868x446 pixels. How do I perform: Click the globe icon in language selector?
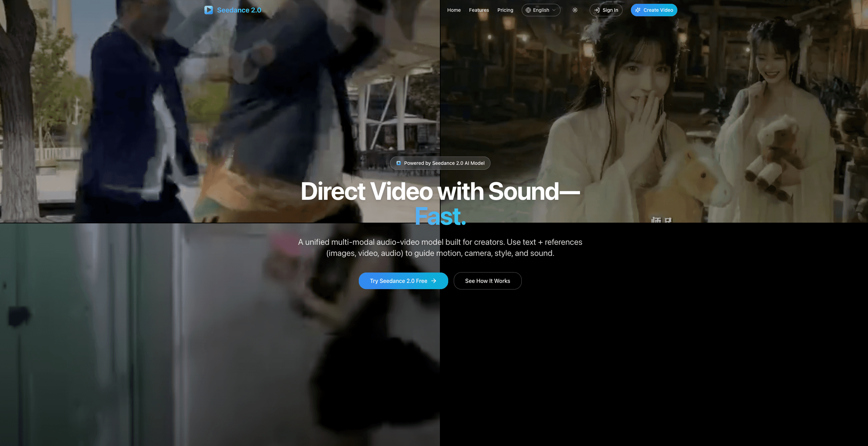coord(528,10)
